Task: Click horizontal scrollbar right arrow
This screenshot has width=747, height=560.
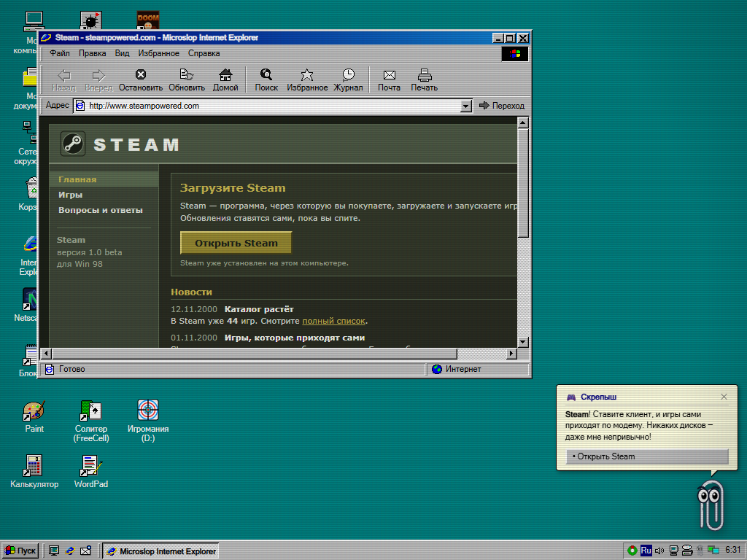Action: [x=511, y=354]
